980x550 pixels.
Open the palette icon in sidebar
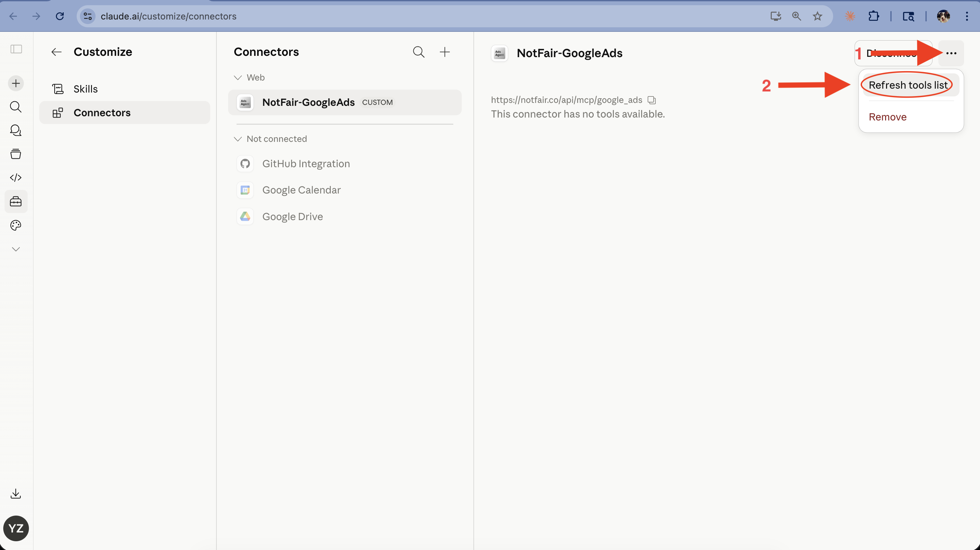[16, 225]
